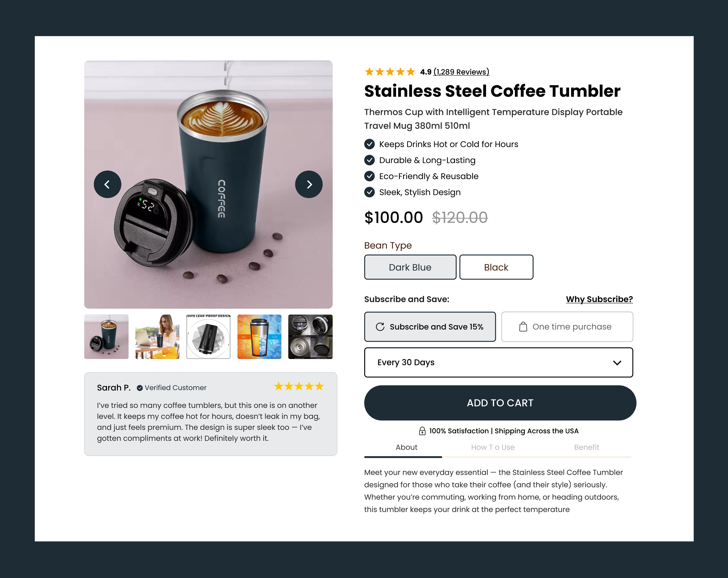Screen dimensions: 728x578
Task: Open the Every 30 Days frequency dropdown
Action: pyautogui.click(x=498, y=362)
